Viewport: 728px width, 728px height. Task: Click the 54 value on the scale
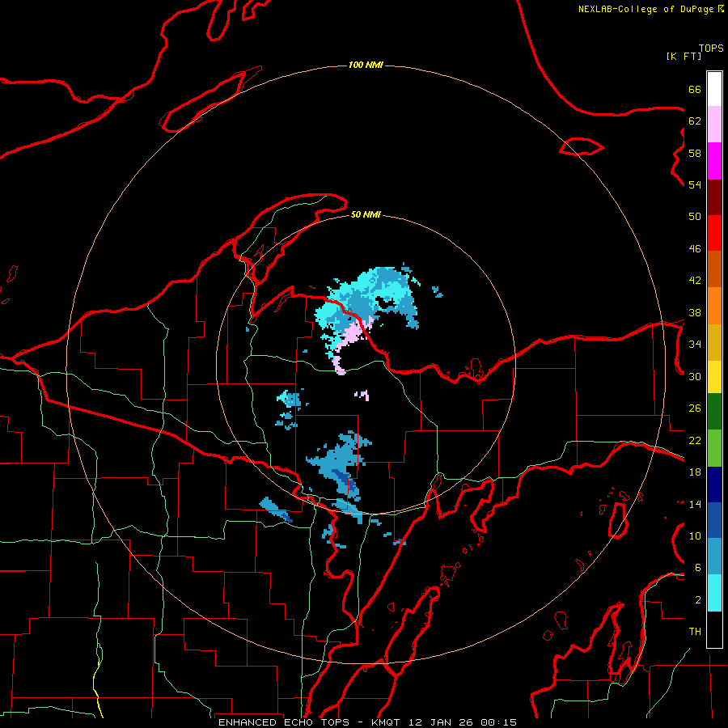pyautogui.click(x=695, y=184)
